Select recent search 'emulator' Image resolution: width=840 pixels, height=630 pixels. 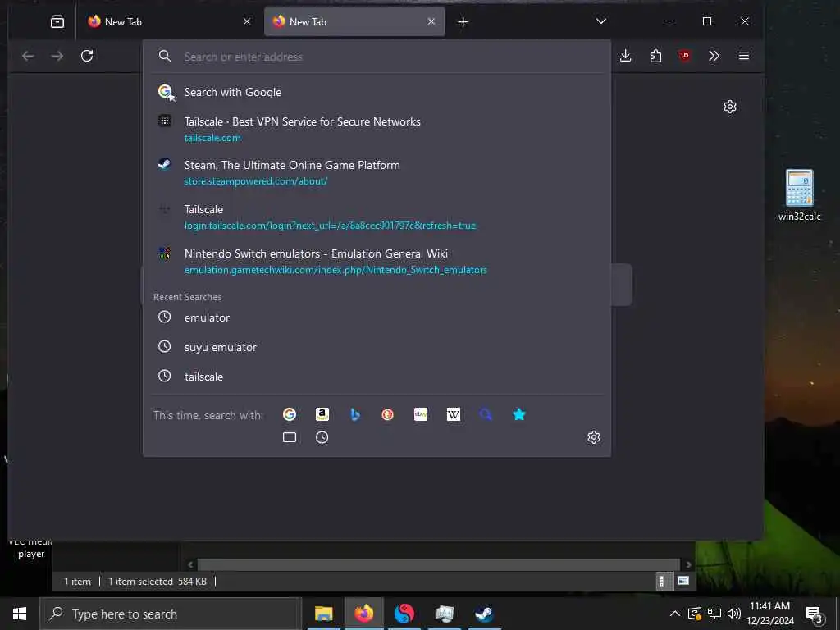point(377,317)
